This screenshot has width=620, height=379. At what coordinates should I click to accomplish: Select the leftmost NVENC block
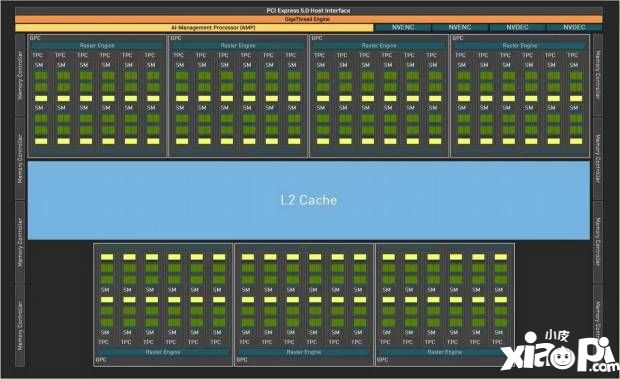(x=403, y=27)
